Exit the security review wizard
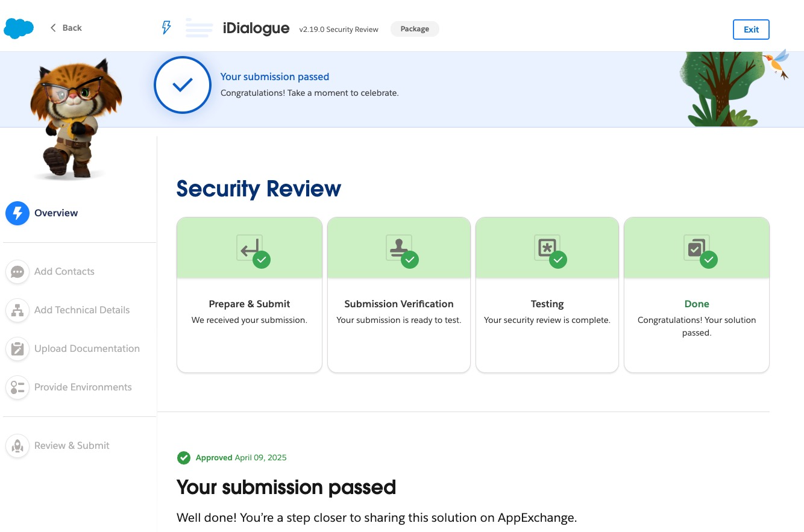Viewport: 804px width, 532px height. point(751,30)
